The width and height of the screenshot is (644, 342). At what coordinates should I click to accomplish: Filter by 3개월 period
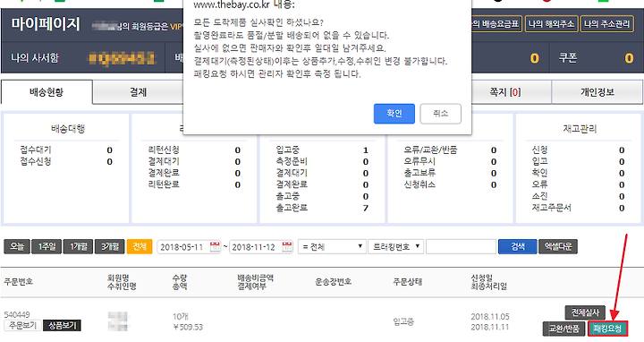(x=110, y=246)
